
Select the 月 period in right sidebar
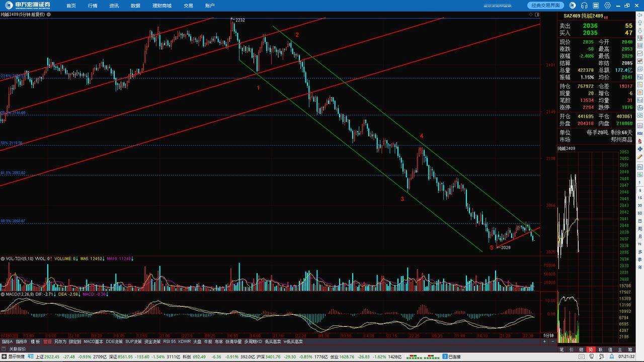click(x=640, y=236)
